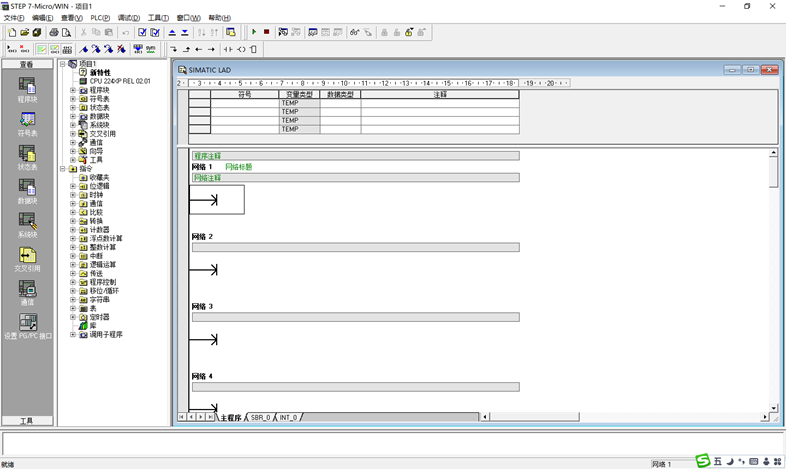Collapse the 指令 tree node
This screenshot has height=469, width=786.
click(63, 169)
